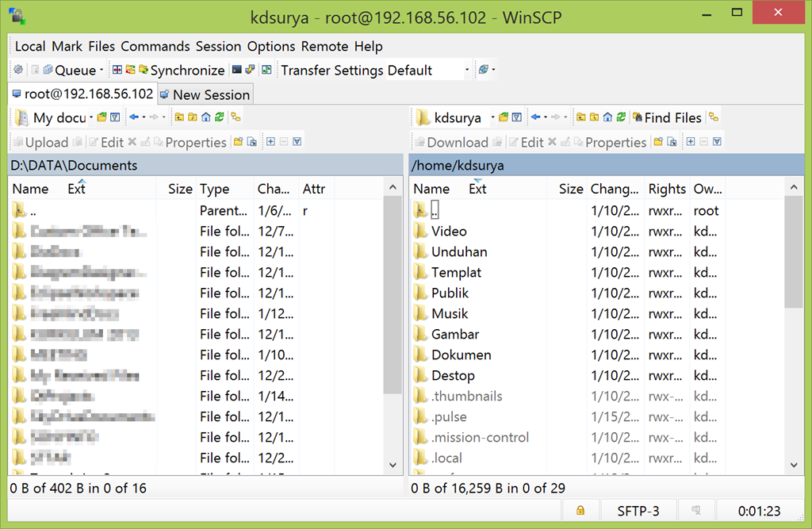
Task: Open remote parent directory icon
Action: click(x=581, y=117)
